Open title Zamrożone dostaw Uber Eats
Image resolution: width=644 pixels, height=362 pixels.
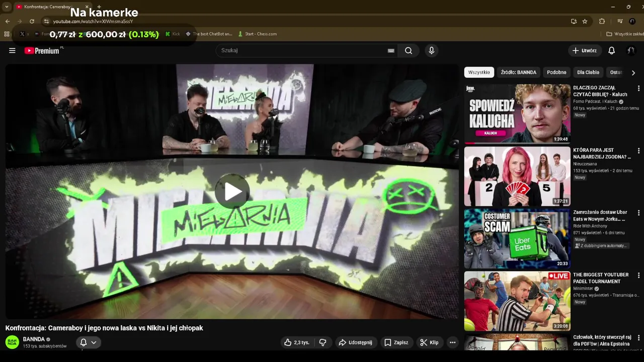pos(600,216)
